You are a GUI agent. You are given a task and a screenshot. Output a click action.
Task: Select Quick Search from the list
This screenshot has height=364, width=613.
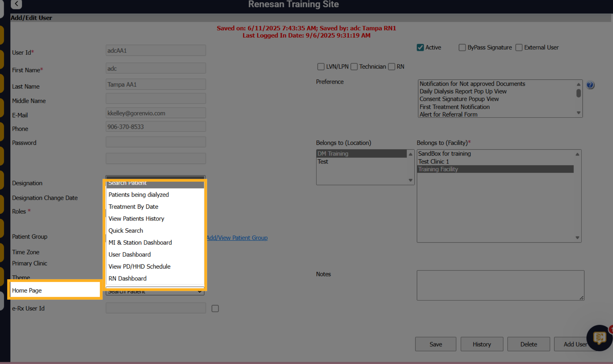[155, 231]
